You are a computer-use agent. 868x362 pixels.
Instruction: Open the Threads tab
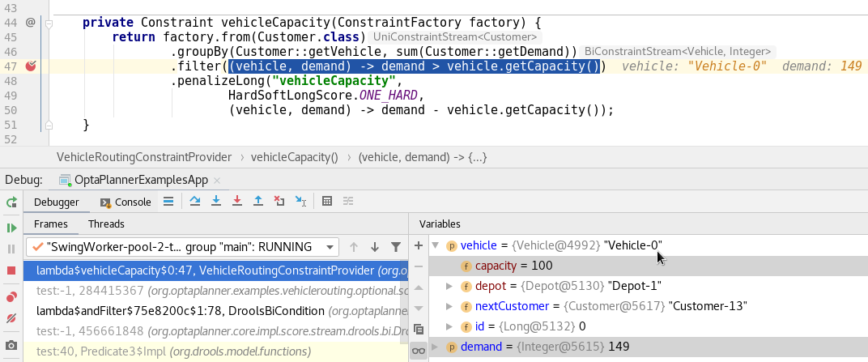106,224
